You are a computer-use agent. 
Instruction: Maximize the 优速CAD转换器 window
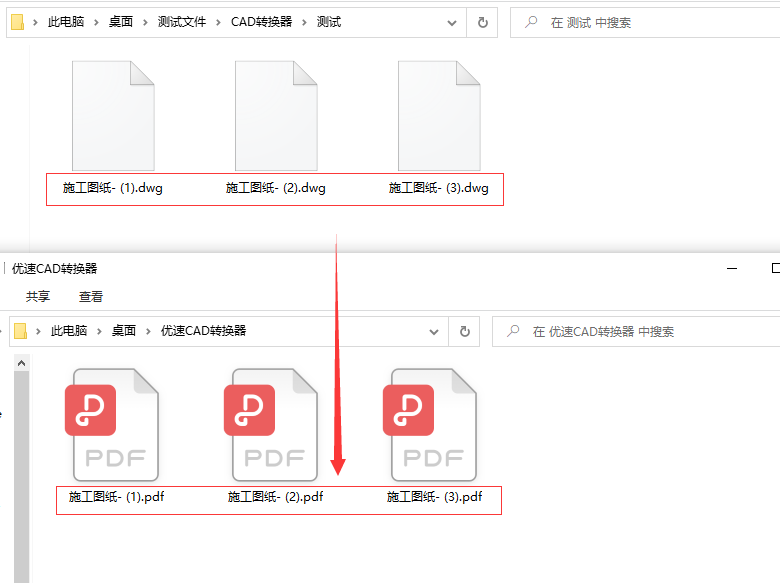[x=775, y=269]
